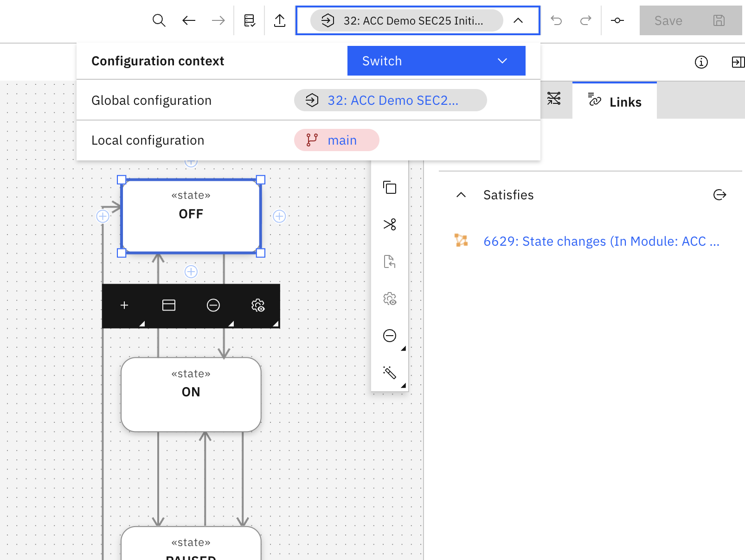Select the ON state node
This screenshot has height=560, width=745.
point(191,395)
